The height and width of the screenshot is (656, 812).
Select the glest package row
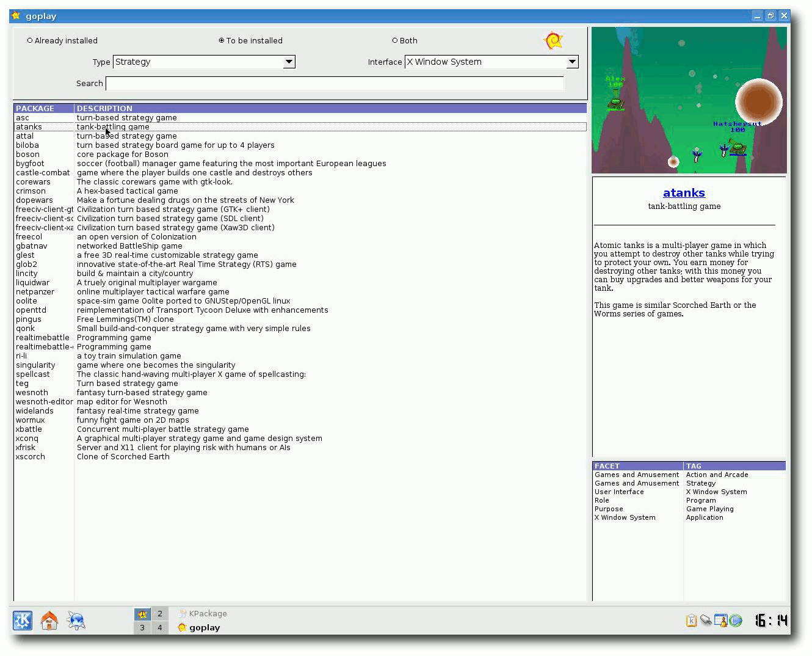coord(300,255)
